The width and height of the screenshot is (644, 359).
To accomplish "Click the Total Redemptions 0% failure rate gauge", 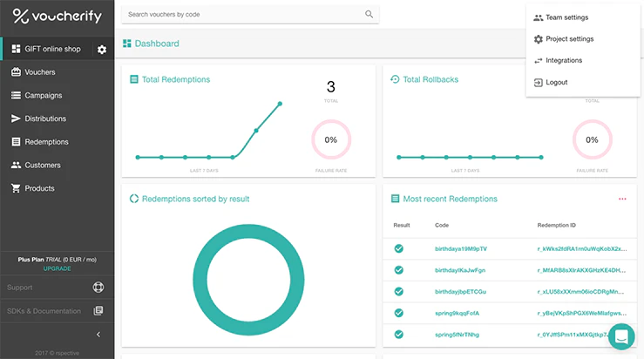I will click(331, 139).
